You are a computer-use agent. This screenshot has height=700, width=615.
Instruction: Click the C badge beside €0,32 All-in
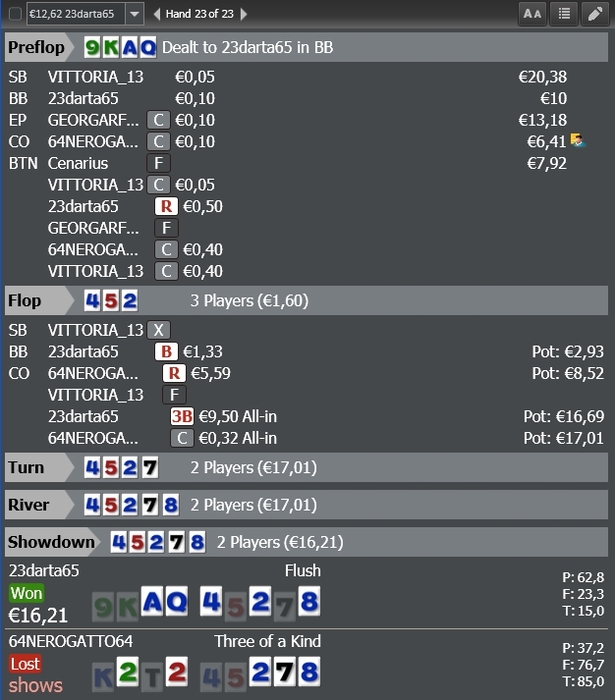pos(182,438)
